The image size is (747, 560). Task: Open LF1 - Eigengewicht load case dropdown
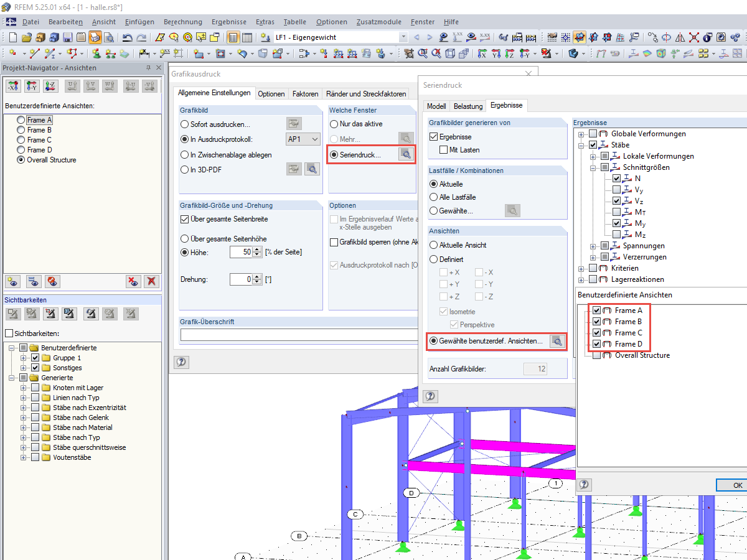[403, 37]
